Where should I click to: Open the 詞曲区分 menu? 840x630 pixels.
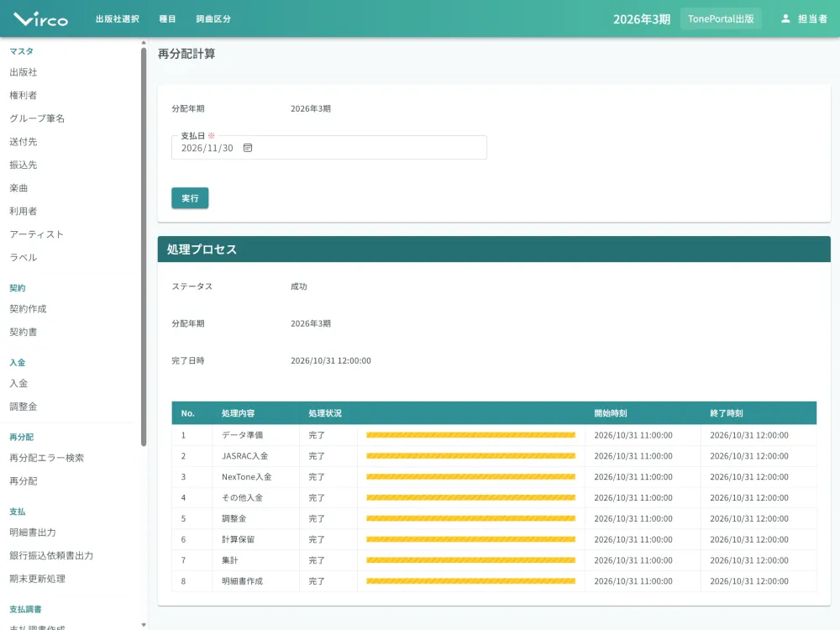point(213,18)
